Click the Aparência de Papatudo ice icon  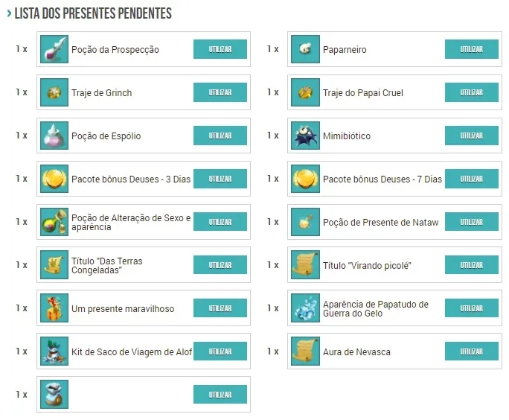[305, 308]
